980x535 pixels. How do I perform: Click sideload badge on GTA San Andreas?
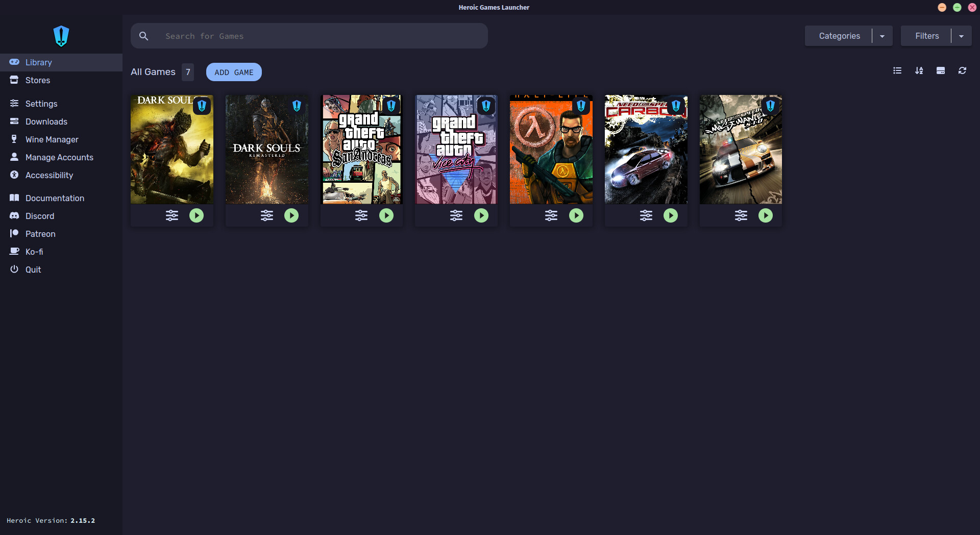pyautogui.click(x=391, y=106)
